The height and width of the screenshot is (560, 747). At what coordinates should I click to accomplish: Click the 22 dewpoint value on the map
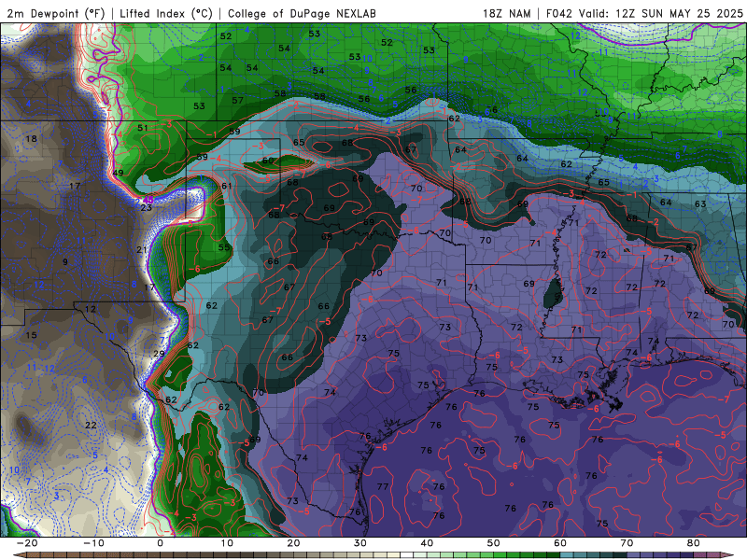click(x=91, y=425)
